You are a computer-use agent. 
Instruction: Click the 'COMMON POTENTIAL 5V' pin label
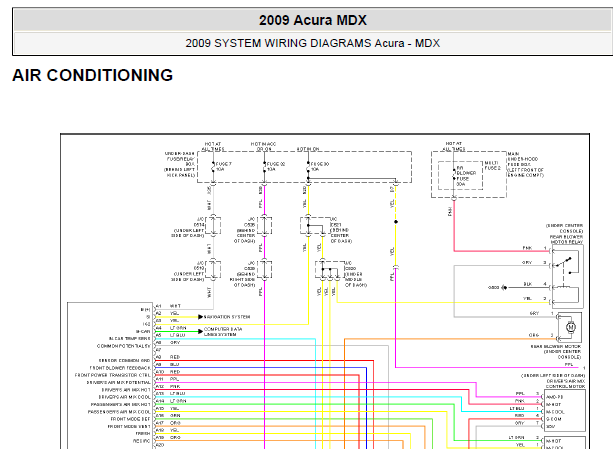point(124,346)
